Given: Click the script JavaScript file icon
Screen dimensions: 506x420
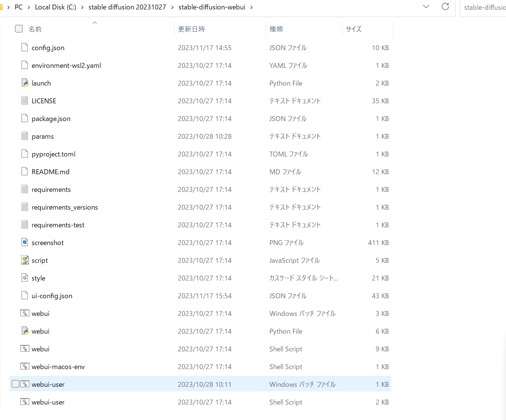Looking at the screenshot, I should coord(24,260).
